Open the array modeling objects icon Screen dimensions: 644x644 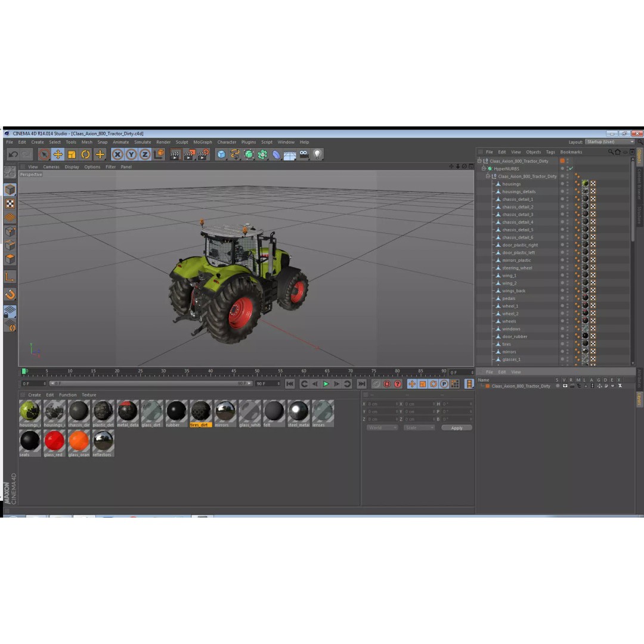click(262, 154)
